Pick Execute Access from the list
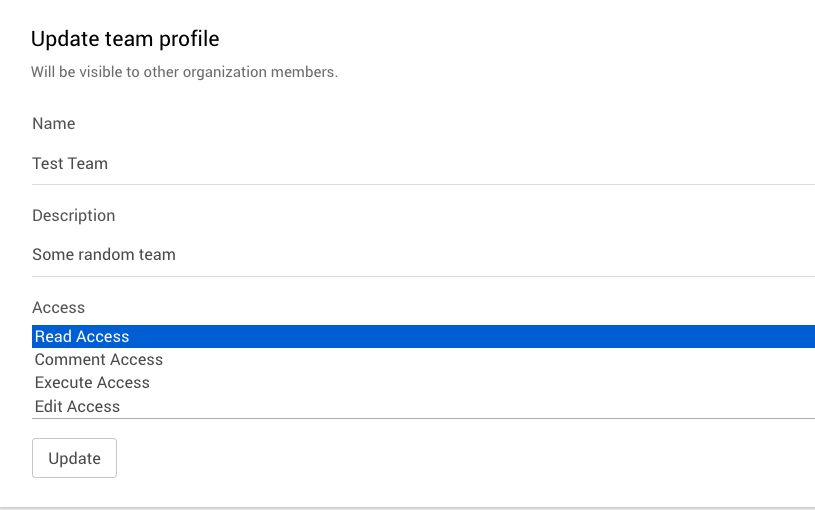The height and width of the screenshot is (510, 815). coord(92,383)
